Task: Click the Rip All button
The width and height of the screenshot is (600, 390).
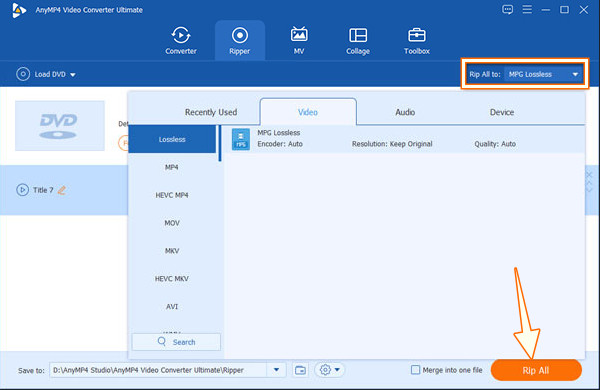Action: [x=536, y=370]
